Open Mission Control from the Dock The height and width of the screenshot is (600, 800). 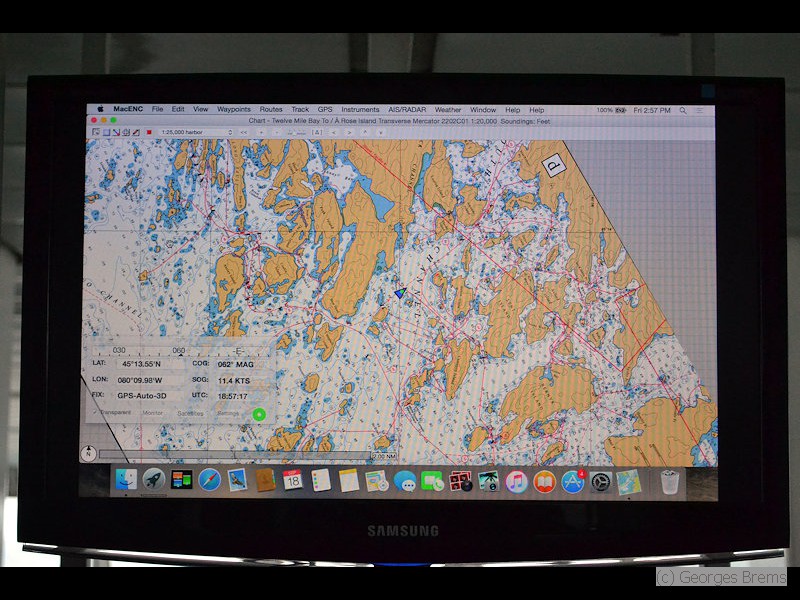point(181,480)
